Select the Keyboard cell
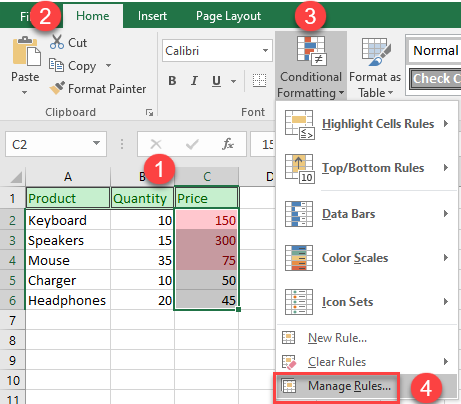 pos(68,220)
